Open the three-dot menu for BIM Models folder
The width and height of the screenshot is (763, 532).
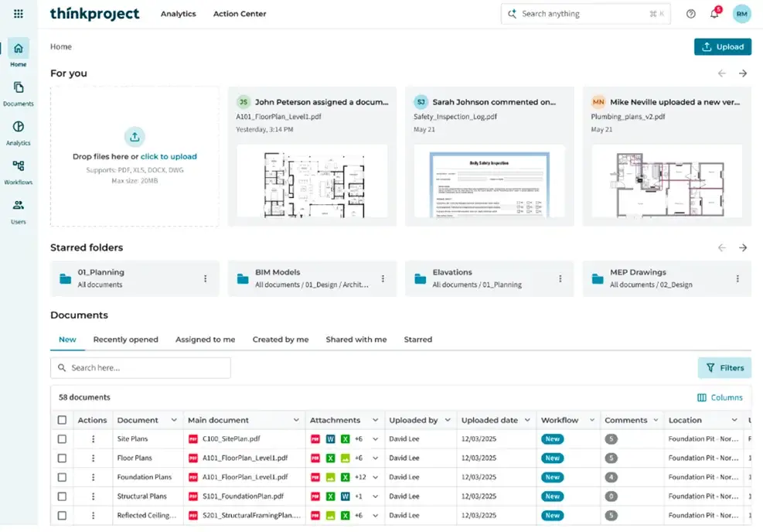coord(383,278)
